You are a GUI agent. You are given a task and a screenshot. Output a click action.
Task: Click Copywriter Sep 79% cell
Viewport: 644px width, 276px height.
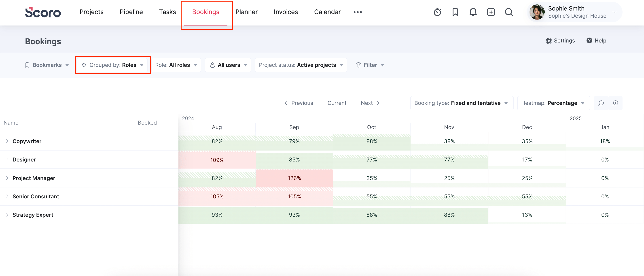tap(294, 141)
